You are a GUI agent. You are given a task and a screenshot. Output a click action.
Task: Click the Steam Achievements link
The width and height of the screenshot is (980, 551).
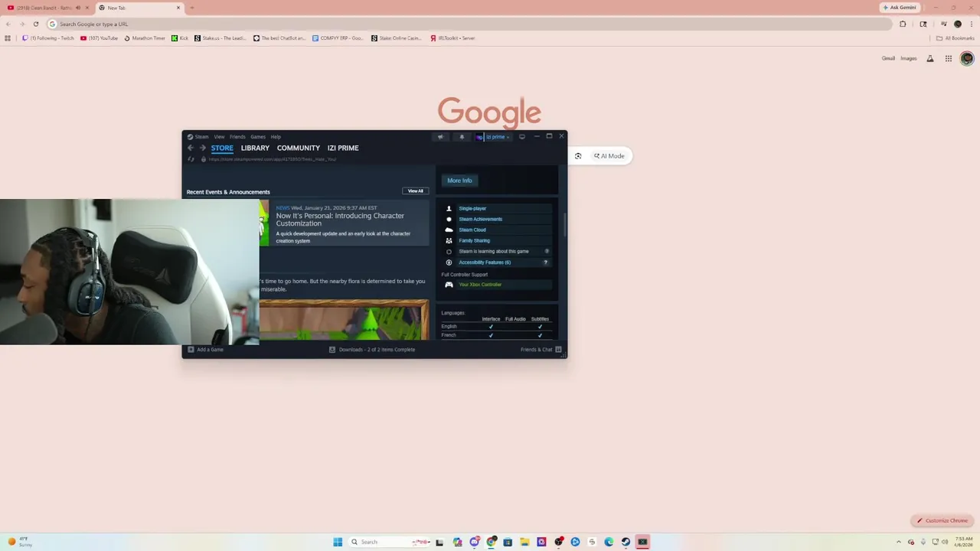coord(481,219)
